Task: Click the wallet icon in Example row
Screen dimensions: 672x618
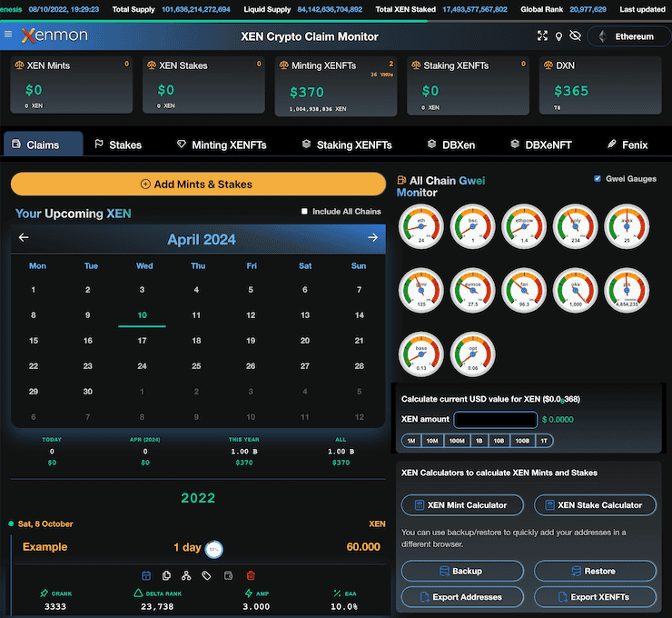Action: coord(228,575)
